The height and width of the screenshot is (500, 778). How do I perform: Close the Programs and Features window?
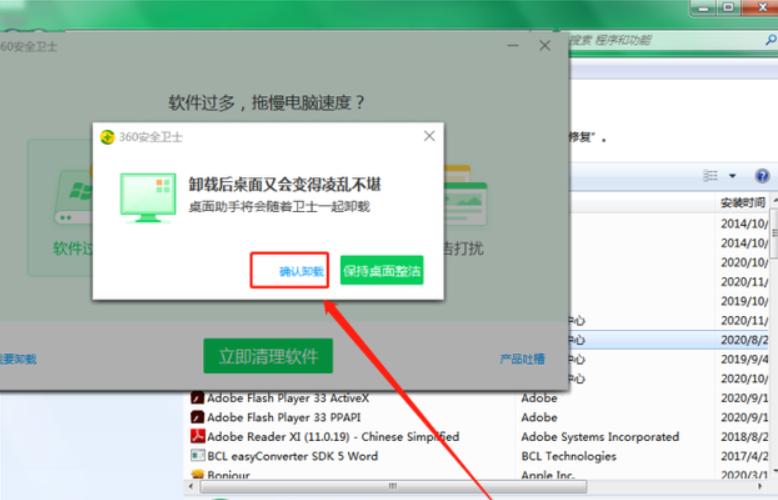coord(761,7)
